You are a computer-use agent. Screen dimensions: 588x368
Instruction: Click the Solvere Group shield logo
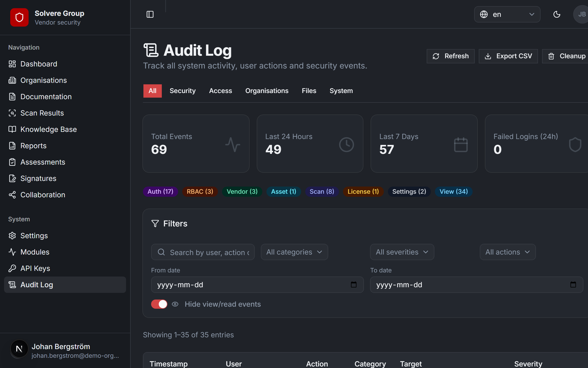pos(19,17)
